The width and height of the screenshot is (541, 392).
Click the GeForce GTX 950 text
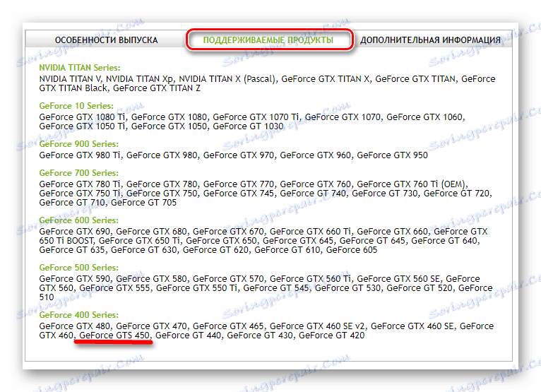(392, 155)
